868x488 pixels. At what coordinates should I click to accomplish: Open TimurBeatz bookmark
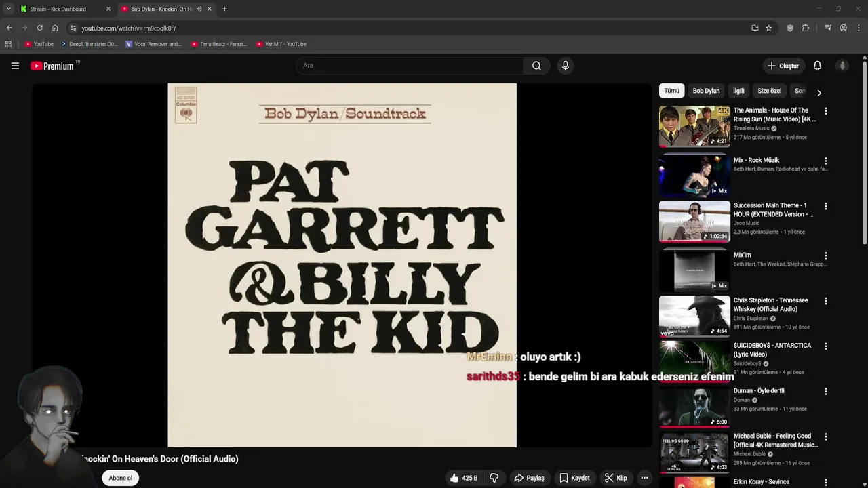(x=218, y=44)
